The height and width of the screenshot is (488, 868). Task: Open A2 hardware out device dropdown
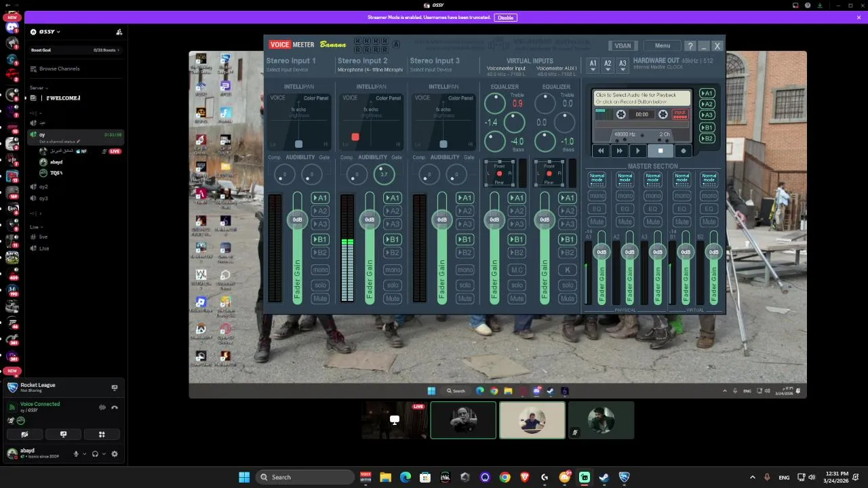(x=608, y=65)
